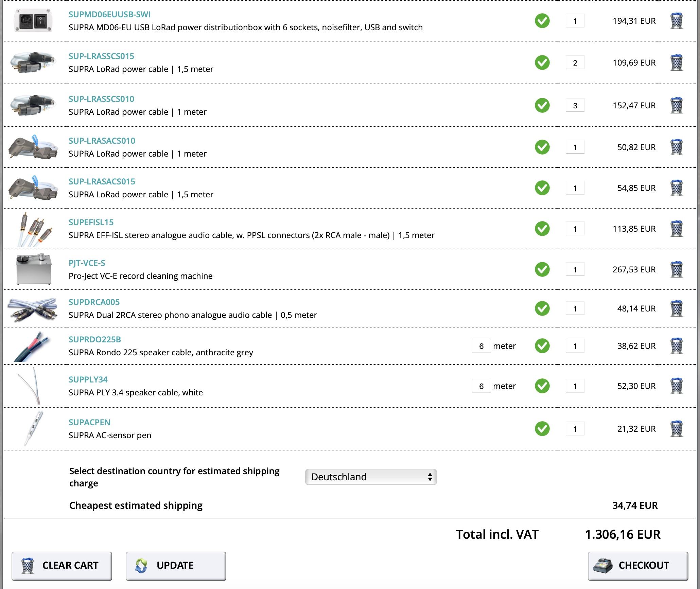Edit meter length field for SUPRDO225B
This screenshot has height=589, width=700.
pyautogui.click(x=481, y=346)
